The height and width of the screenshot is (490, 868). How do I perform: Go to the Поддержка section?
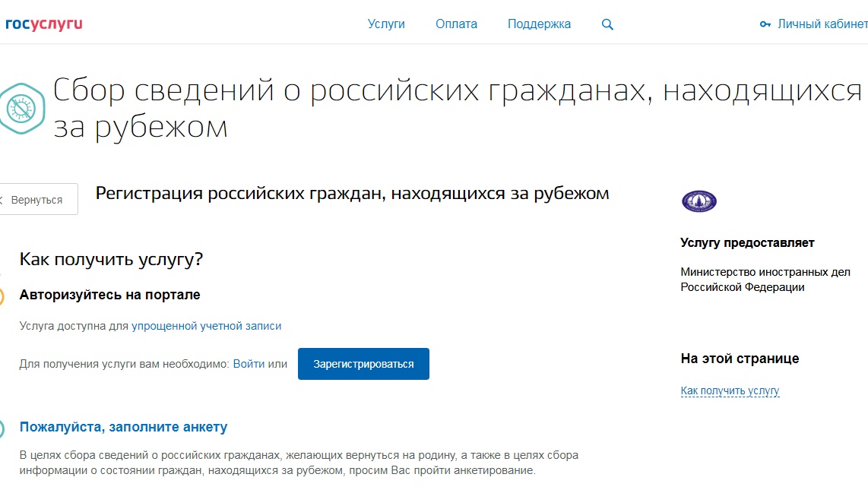coord(539,24)
